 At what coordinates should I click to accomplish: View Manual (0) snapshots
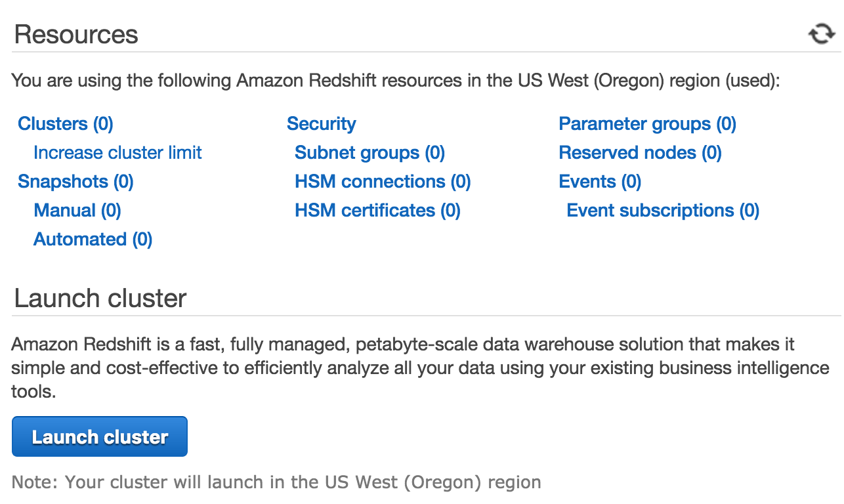(77, 211)
